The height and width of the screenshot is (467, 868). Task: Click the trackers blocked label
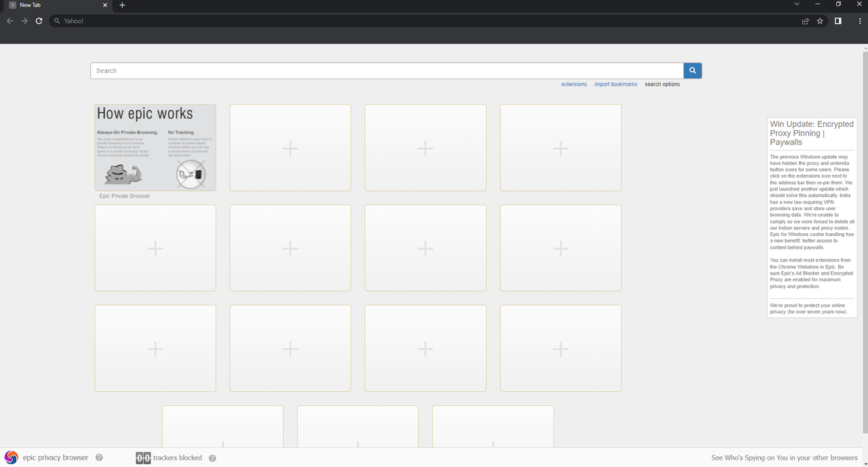[178, 458]
